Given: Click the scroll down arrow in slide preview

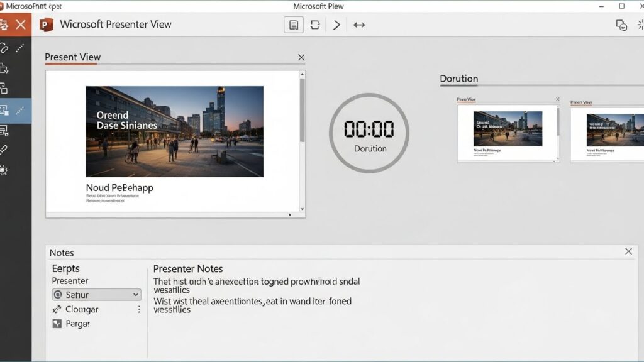Looking at the screenshot, I should (x=302, y=209).
